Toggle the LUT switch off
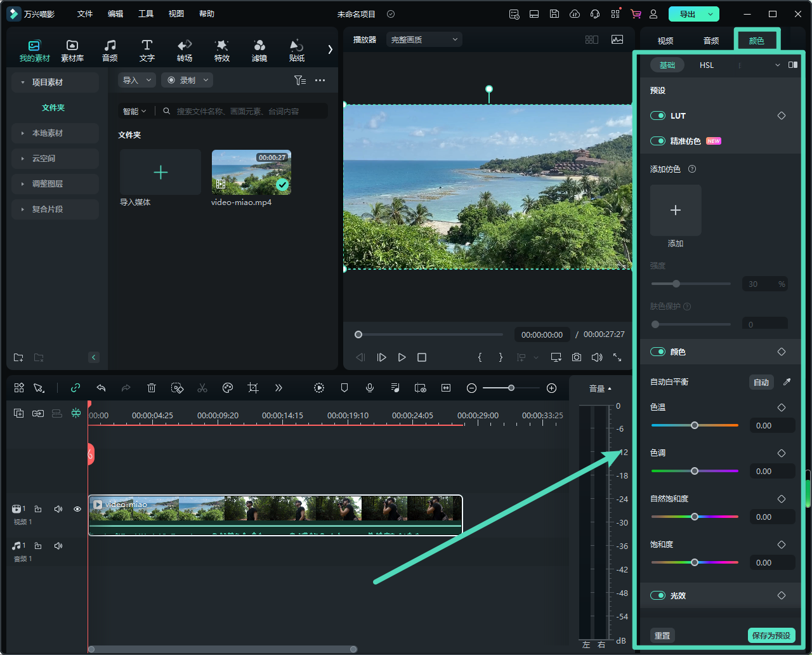 pyautogui.click(x=658, y=116)
